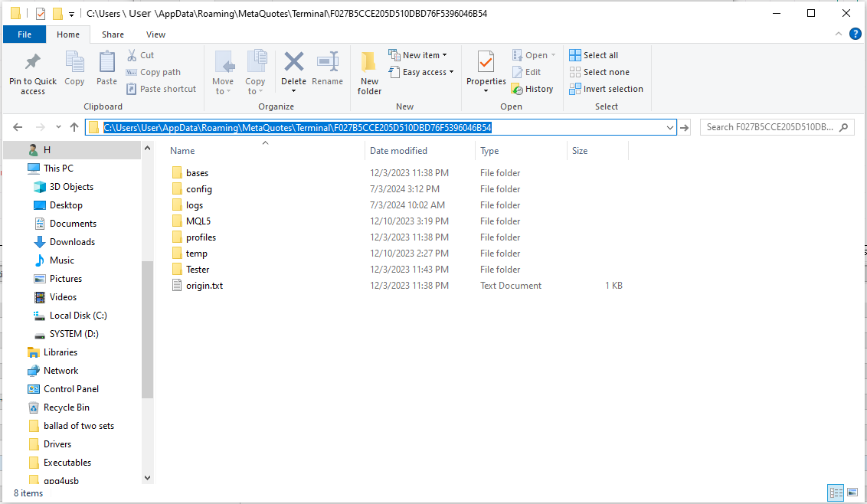Click the Pin to Quick access icon
The width and height of the screenshot is (867, 504).
tap(32, 63)
